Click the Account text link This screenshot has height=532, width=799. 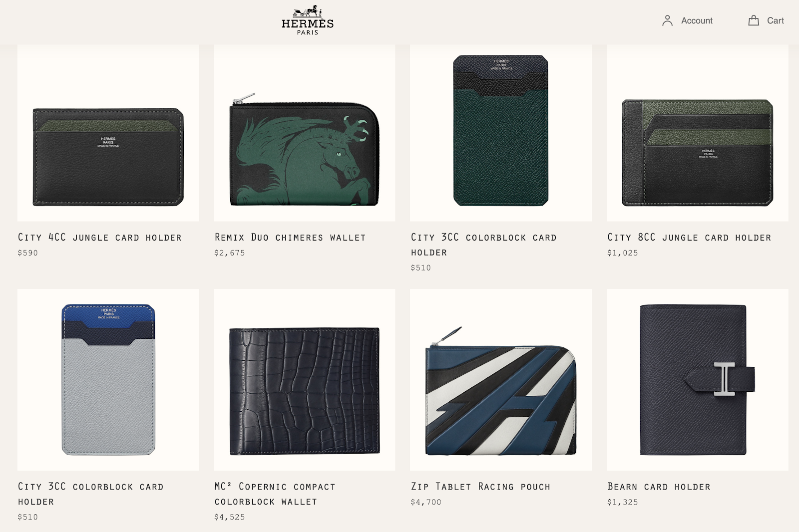[697, 20]
